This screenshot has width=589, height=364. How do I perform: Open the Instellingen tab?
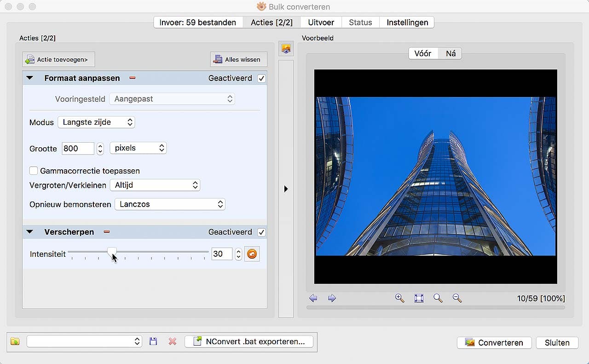pos(407,22)
